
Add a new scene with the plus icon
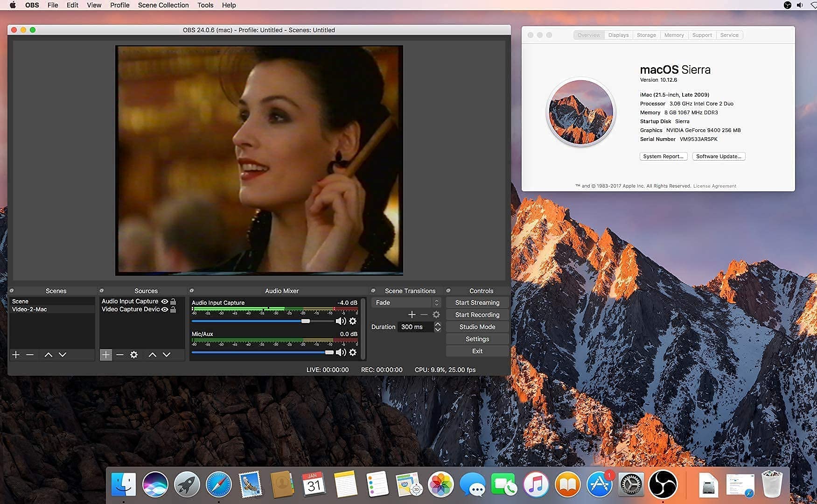coord(16,355)
